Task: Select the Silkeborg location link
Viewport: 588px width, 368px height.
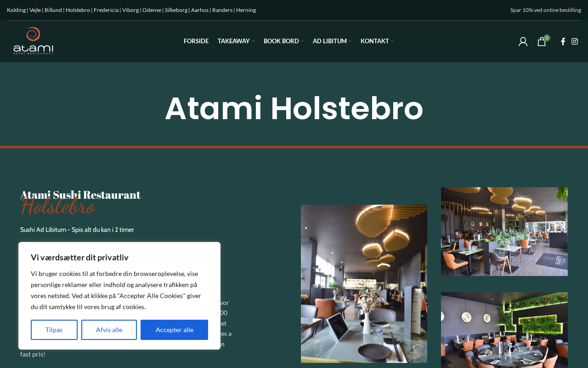Action: coord(176,10)
